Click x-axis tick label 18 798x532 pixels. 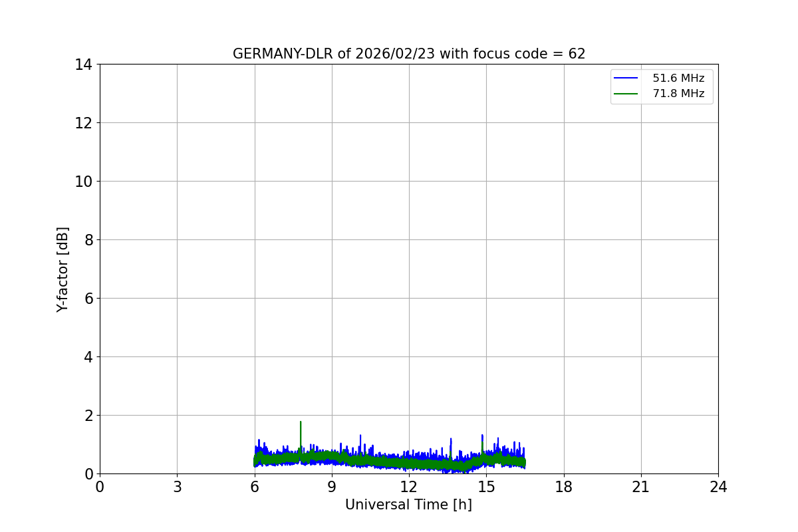tap(564, 487)
